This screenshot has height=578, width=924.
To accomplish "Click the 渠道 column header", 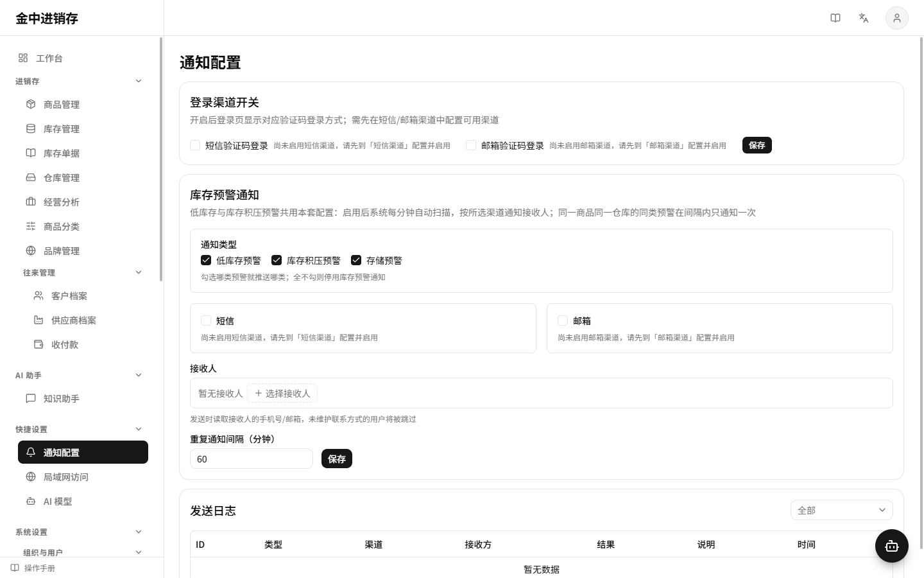I will click(x=373, y=544).
